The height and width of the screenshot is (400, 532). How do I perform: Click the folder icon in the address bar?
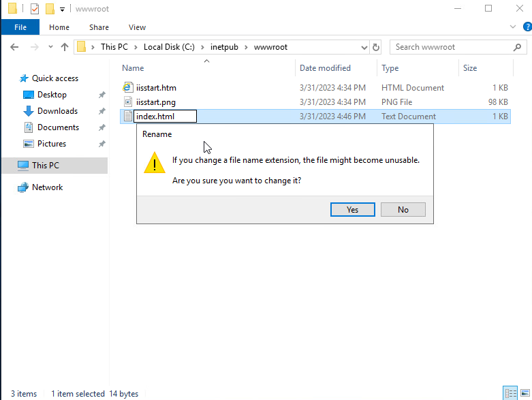click(x=82, y=47)
